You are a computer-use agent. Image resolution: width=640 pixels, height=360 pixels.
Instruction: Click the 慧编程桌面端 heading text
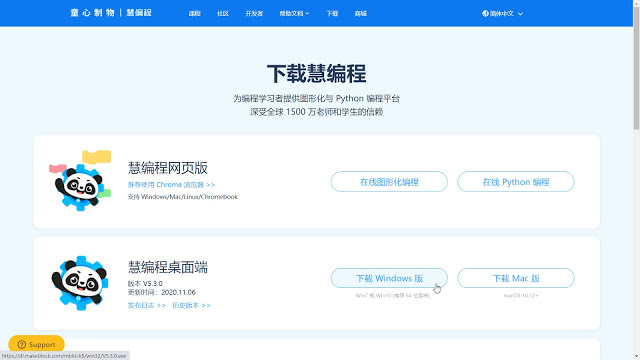click(168, 267)
